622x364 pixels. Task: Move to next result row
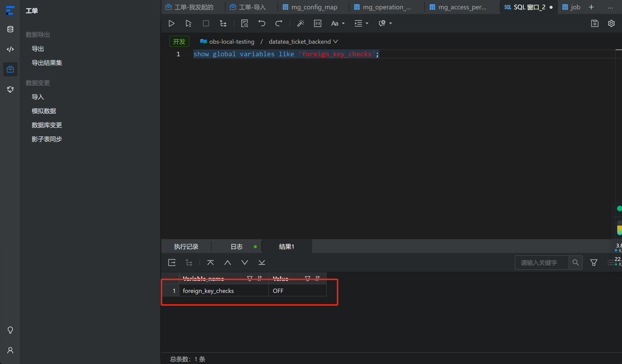244,263
